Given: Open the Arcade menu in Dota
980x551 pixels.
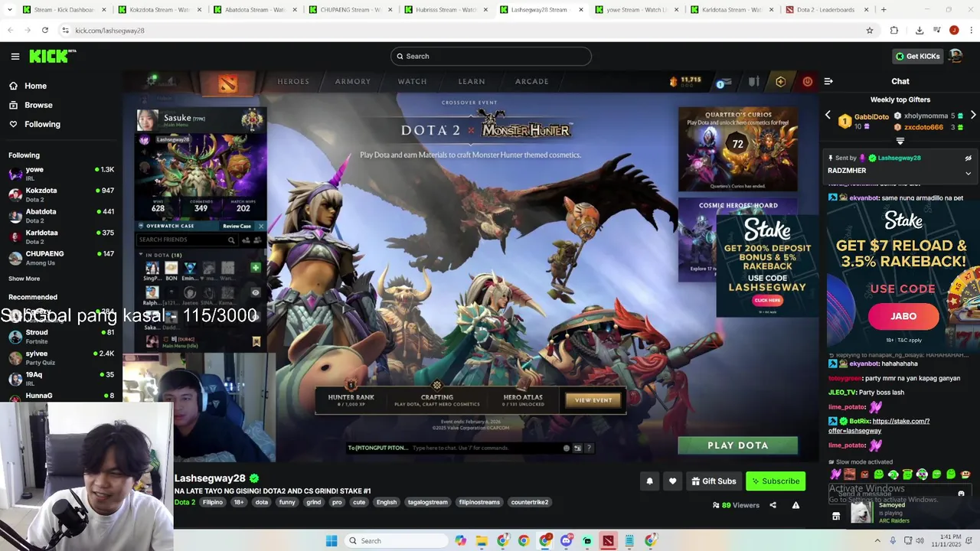Looking at the screenshot, I should coord(531,81).
